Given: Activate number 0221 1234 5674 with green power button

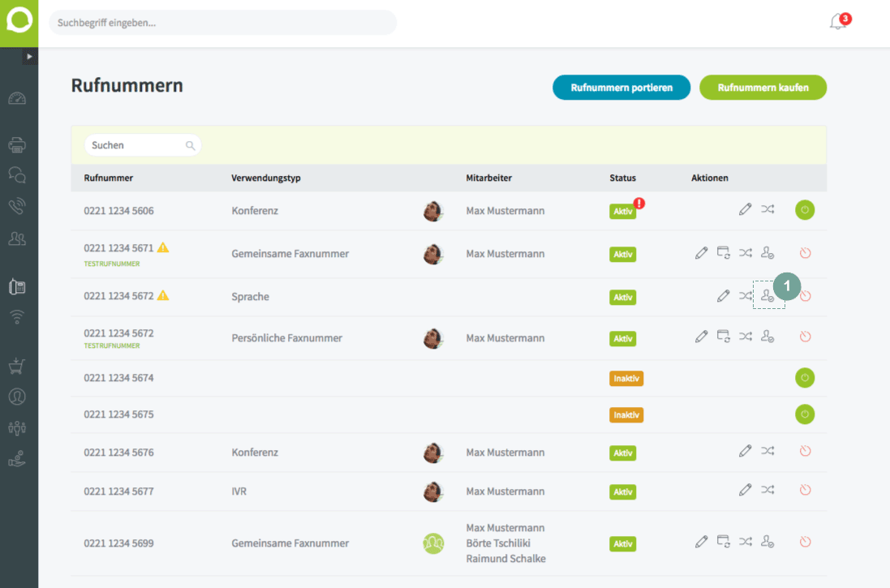Looking at the screenshot, I should [x=805, y=378].
